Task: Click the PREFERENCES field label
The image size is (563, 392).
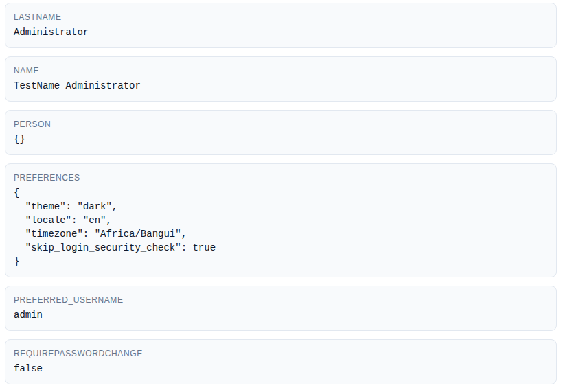Action: pyautogui.click(x=47, y=178)
